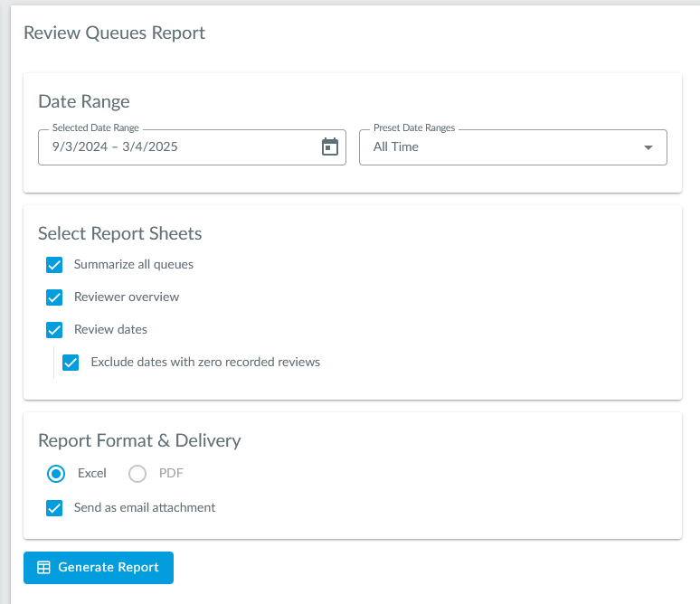The height and width of the screenshot is (604, 700).
Task: Open the calendar date picker icon
Action: click(x=330, y=146)
